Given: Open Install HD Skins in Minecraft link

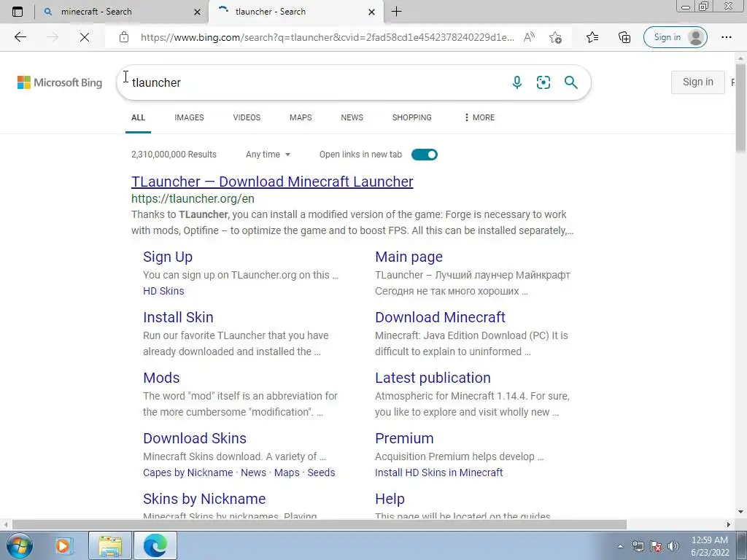Looking at the screenshot, I should [438, 472].
